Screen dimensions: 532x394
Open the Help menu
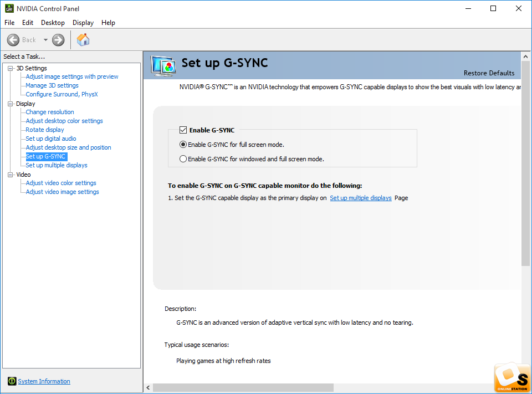[x=108, y=23]
